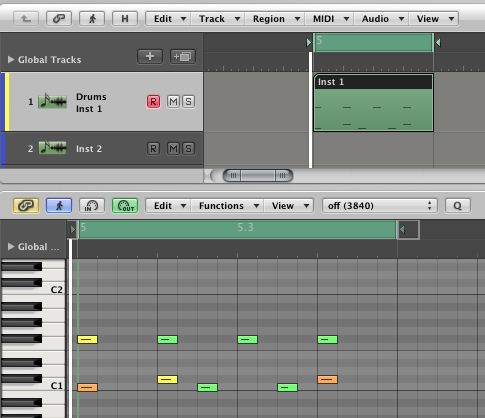This screenshot has height=418, width=485.
Task: Toggle the Piano Roll link button
Action: click(26, 205)
